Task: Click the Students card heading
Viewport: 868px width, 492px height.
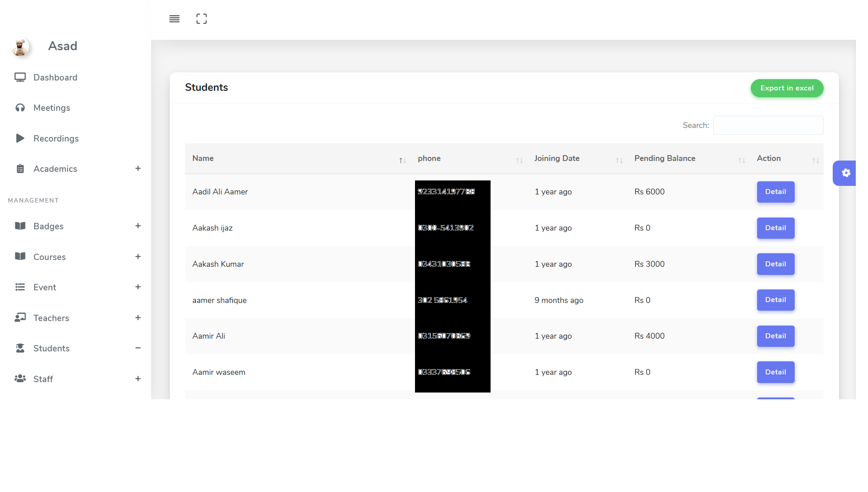Action: coord(206,87)
